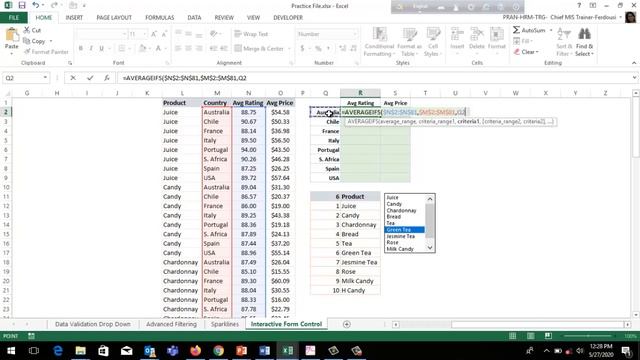Toggle Underline formatting

click(x=101, y=49)
